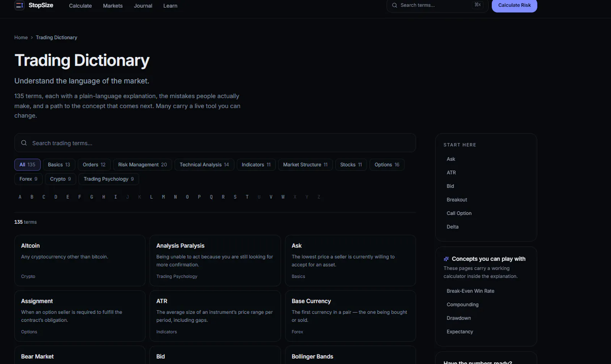This screenshot has width=611, height=364.
Task: Jump to letter N terms
Action: click(175, 197)
